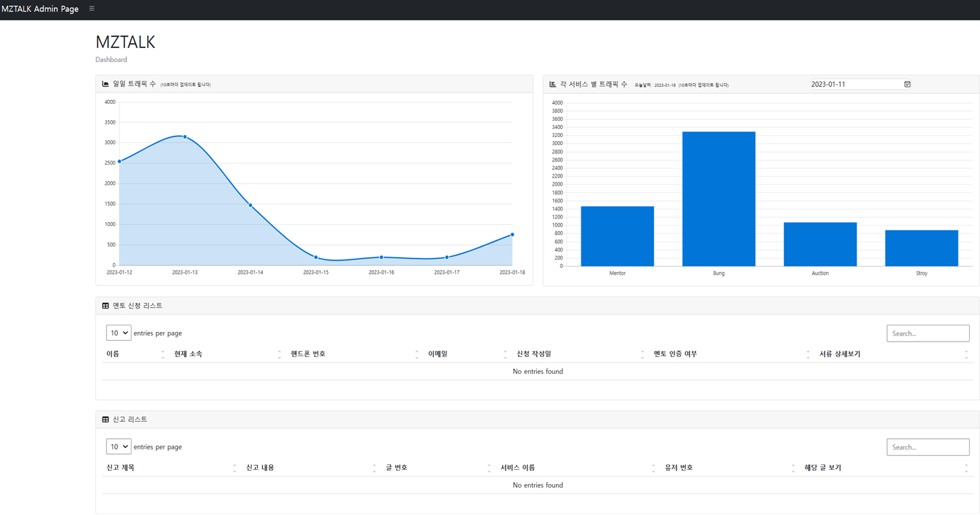The width and height of the screenshot is (980, 515).
Task: Click the 신고 리스트 panel title
Action: coord(129,420)
